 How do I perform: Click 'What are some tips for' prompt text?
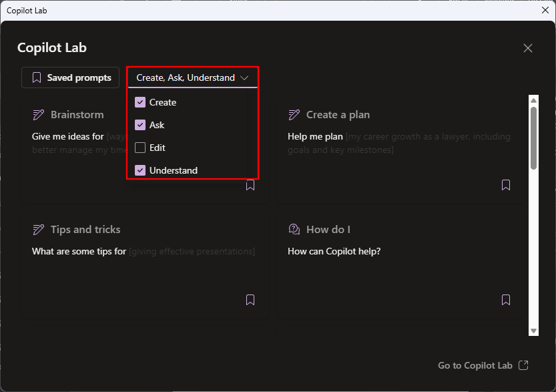[79, 251]
